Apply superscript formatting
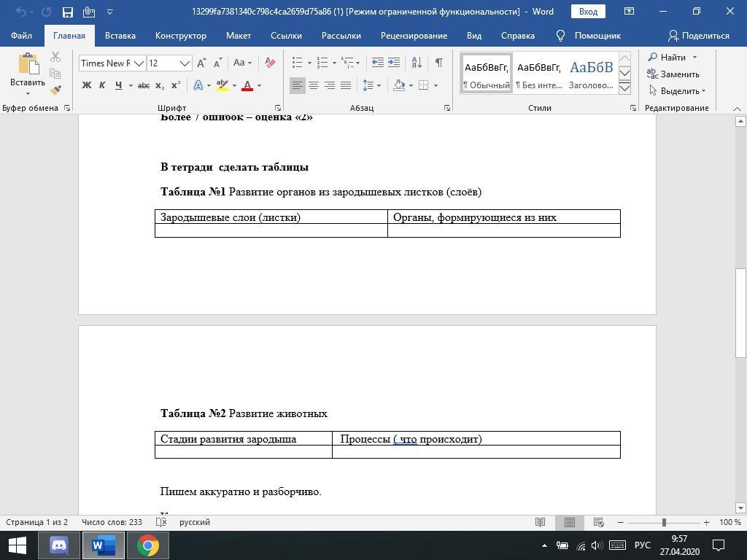 click(176, 85)
